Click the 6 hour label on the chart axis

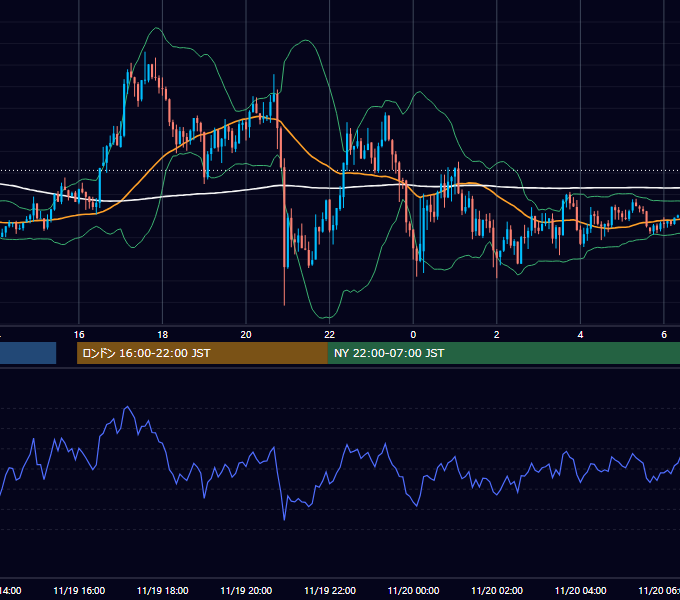coord(664,335)
